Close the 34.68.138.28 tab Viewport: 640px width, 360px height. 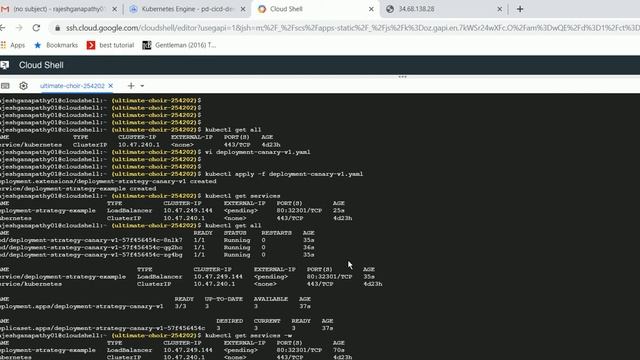(x=499, y=9)
